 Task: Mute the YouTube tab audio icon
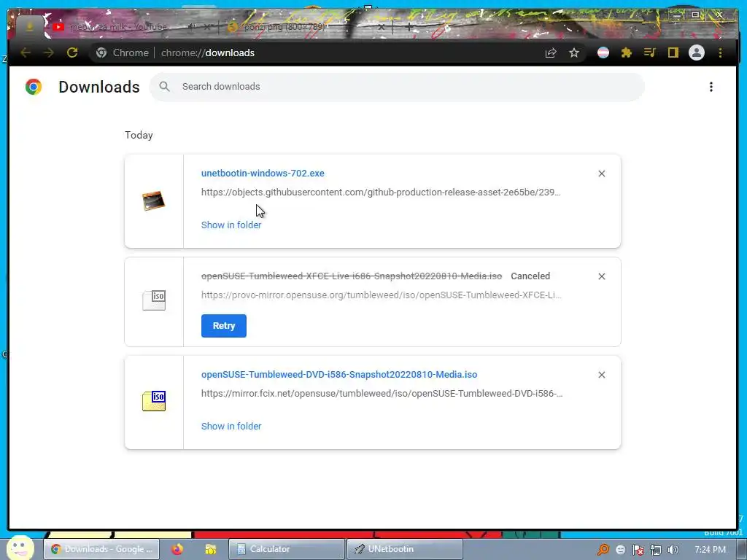[x=192, y=27]
